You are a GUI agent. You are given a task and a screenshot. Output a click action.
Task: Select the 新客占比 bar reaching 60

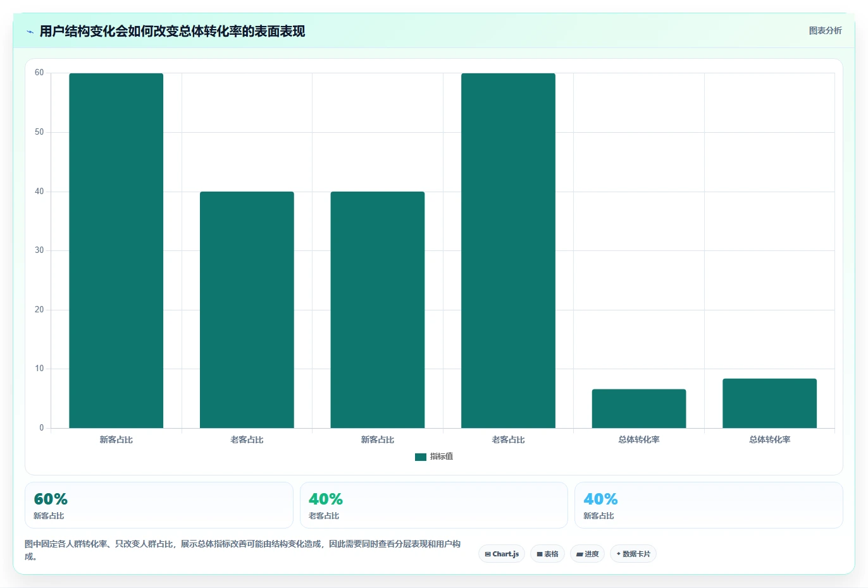[x=116, y=250]
